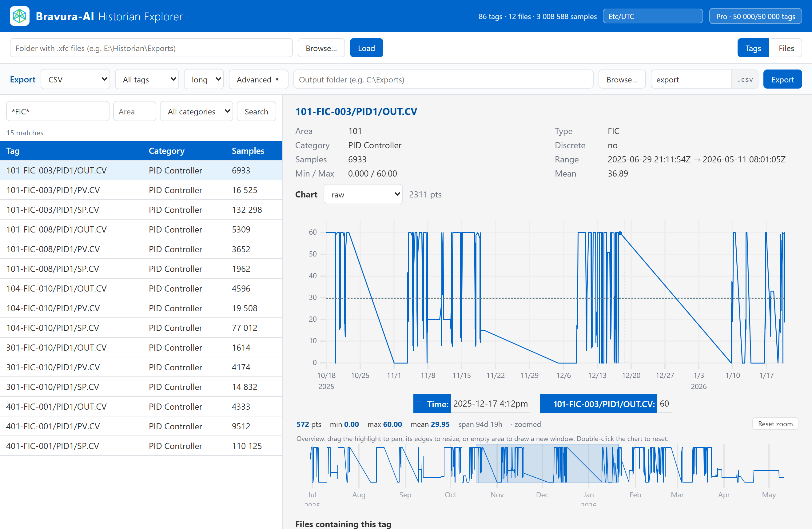Switch to the Tags tab

pyautogui.click(x=753, y=48)
